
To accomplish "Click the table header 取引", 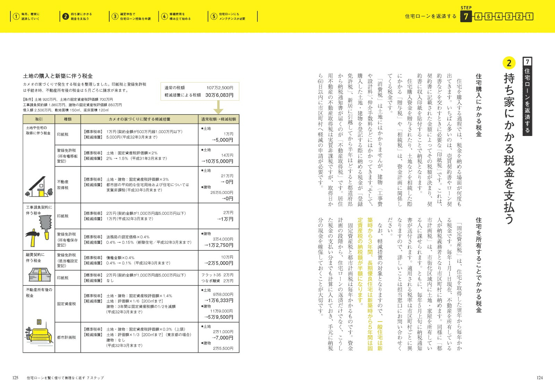I will pyautogui.click(x=39, y=119).
